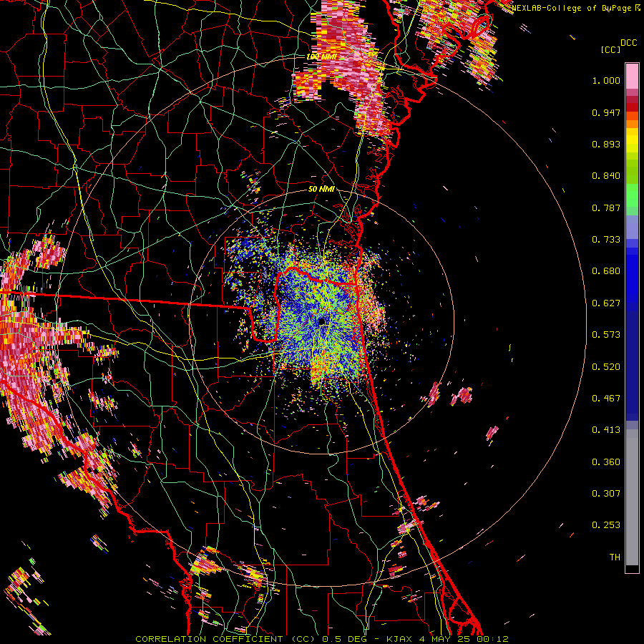Select the 1.000 scale value

[606, 80]
